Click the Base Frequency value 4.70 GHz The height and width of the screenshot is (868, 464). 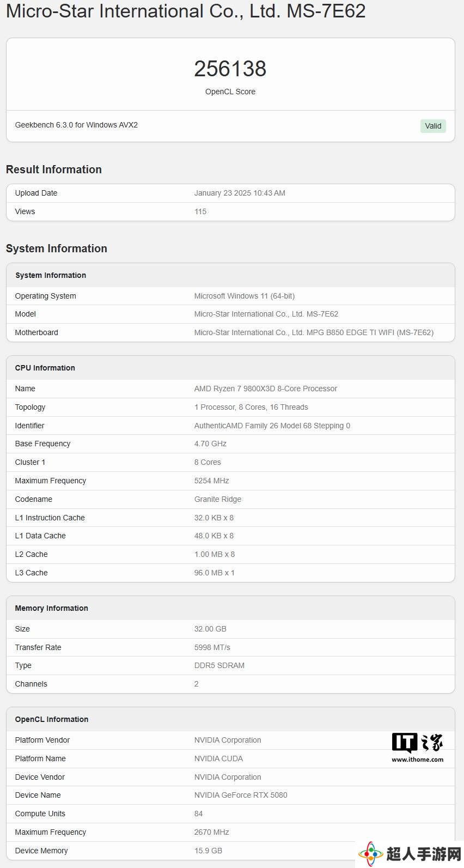tap(210, 444)
